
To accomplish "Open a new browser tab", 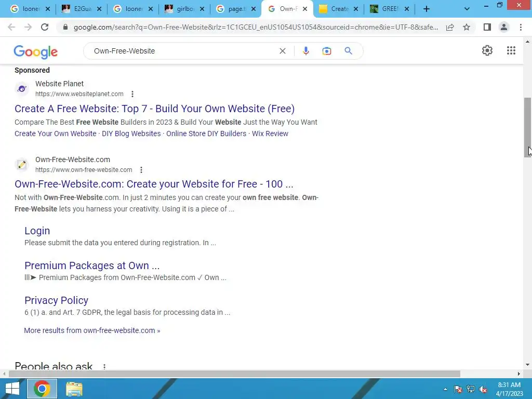I will 427,9.
